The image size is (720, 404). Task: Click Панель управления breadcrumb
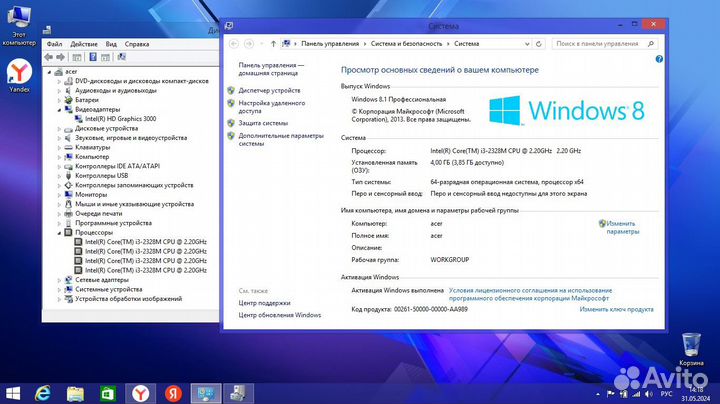click(330, 44)
